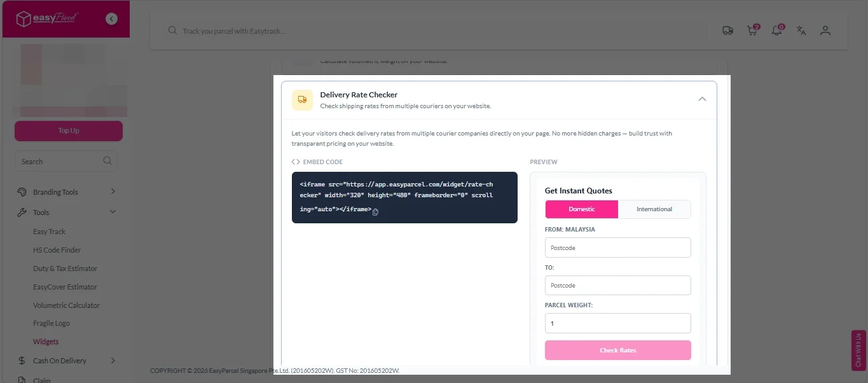Click the To postcode field
The image size is (868, 383).
pyautogui.click(x=618, y=285)
